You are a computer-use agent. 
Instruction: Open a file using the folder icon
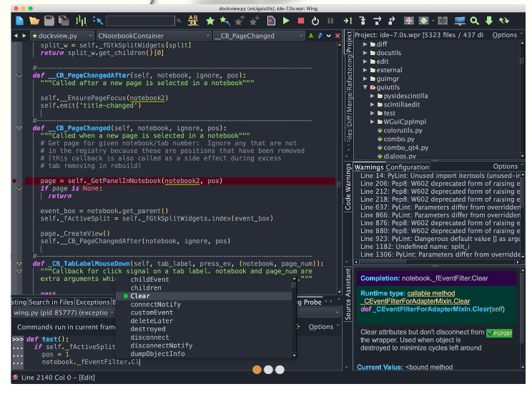click(x=34, y=21)
